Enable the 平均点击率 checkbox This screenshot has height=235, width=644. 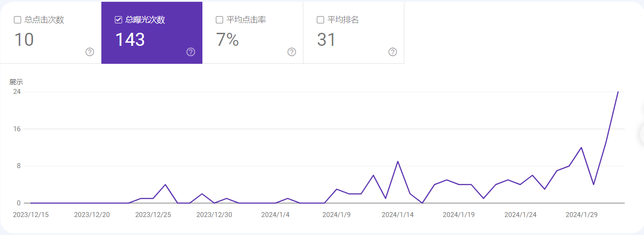click(219, 20)
